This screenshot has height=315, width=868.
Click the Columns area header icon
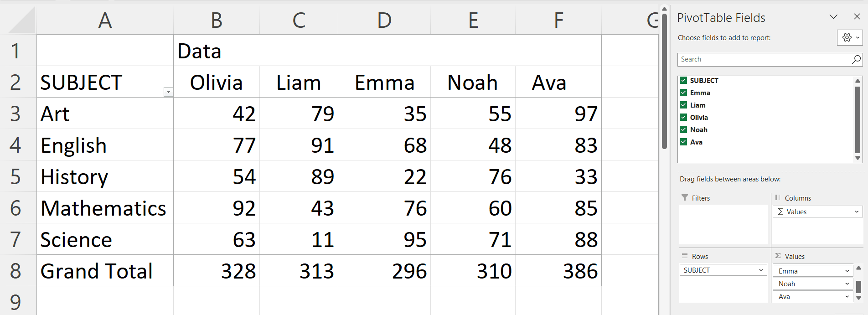[778, 198]
